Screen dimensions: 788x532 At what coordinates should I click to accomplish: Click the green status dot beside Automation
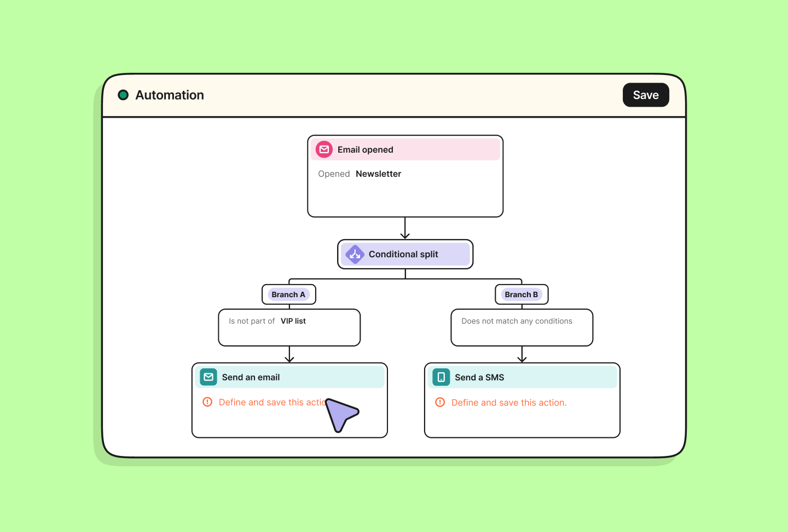(123, 95)
